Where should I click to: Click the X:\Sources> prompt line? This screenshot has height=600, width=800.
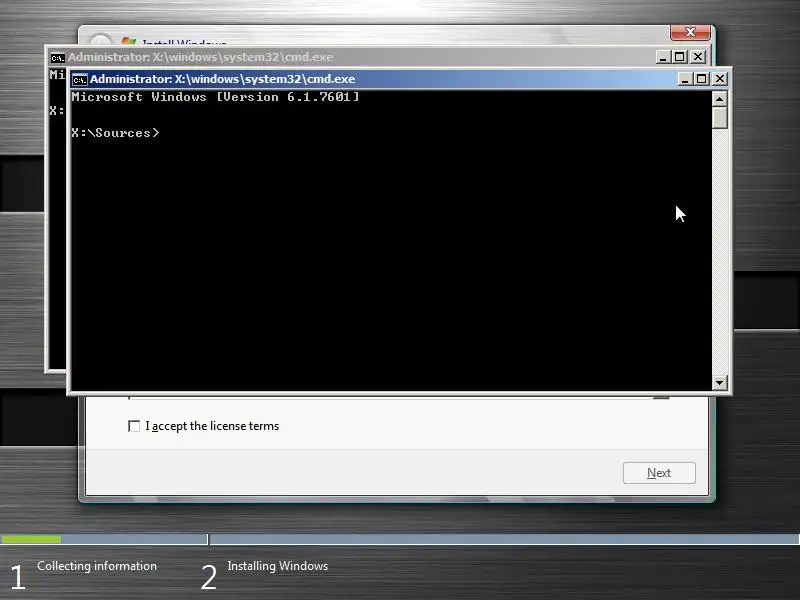(x=115, y=133)
